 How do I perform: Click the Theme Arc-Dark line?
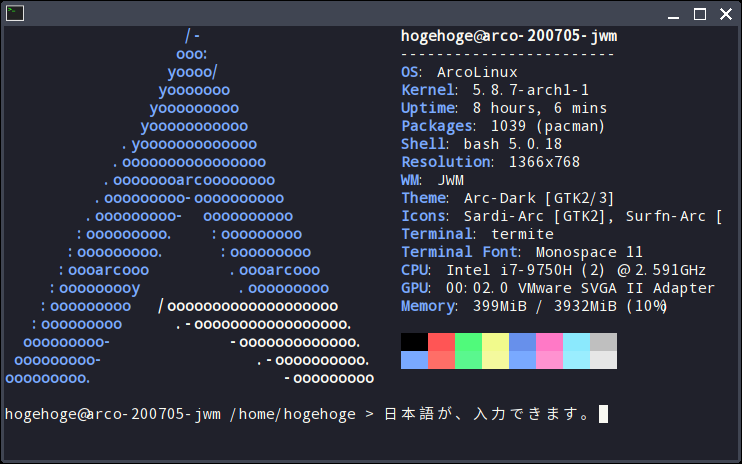click(507, 198)
